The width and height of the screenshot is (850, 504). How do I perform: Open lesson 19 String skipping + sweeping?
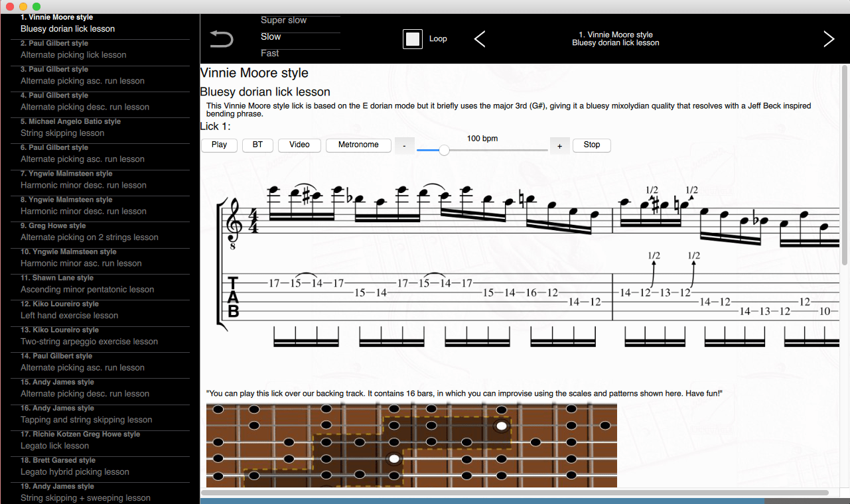pos(101,493)
